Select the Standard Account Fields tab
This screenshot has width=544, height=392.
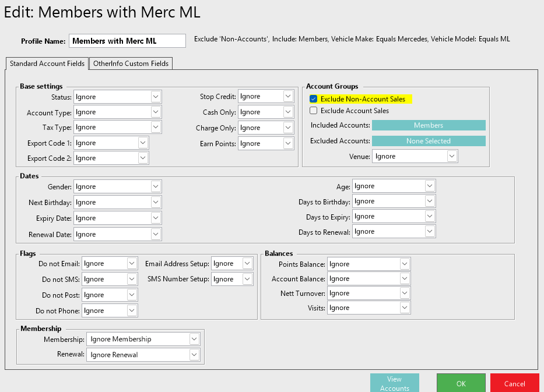[47, 63]
